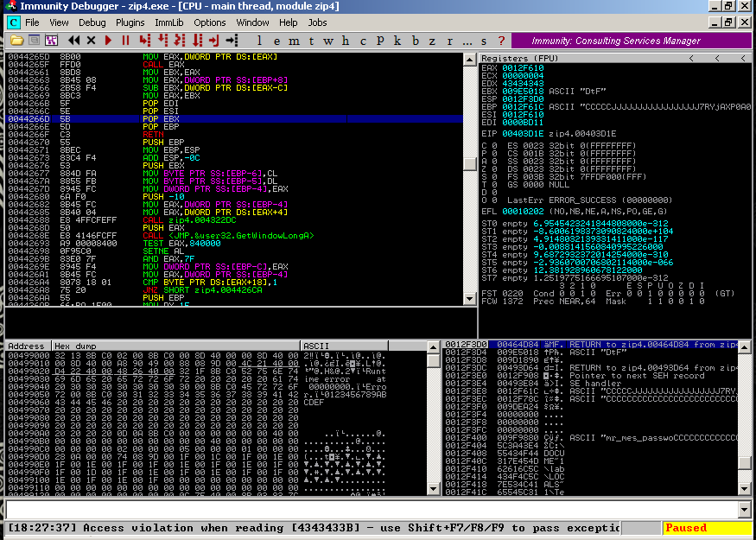
Task: Click the execute till return icon
Action: click(214, 41)
